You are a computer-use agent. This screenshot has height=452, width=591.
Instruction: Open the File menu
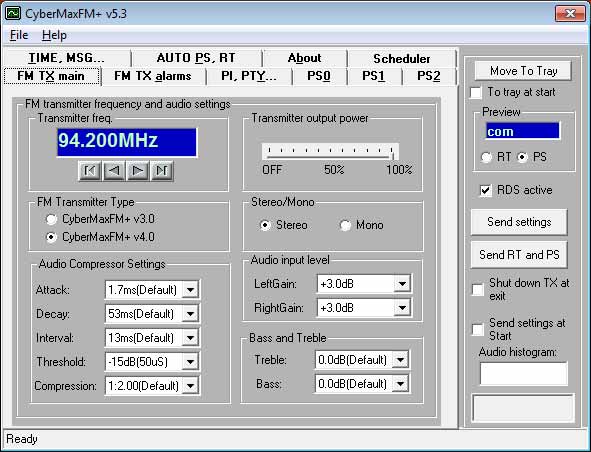click(x=19, y=35)
